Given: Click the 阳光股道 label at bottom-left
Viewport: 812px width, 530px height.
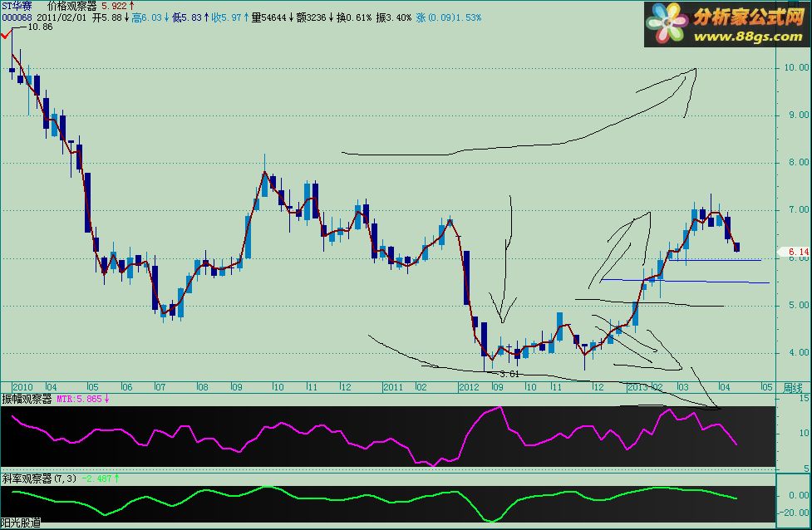Looking at the screenshot, I should (22, 523).
